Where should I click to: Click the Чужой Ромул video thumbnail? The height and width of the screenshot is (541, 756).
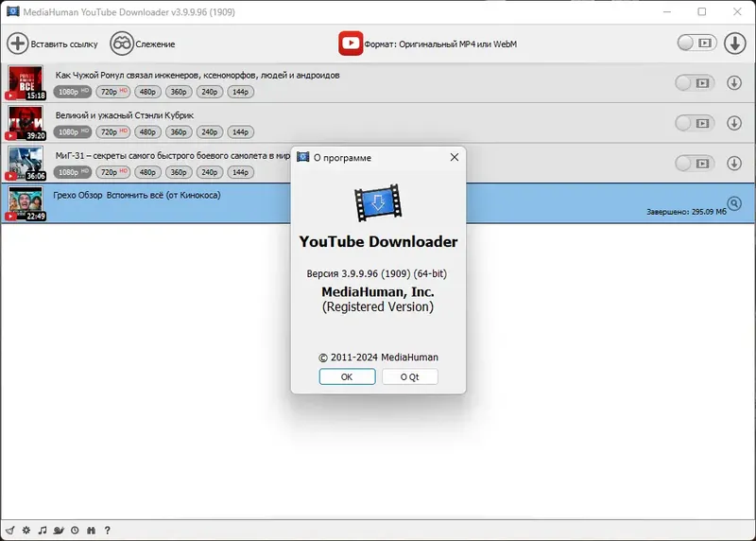(26, 83)
